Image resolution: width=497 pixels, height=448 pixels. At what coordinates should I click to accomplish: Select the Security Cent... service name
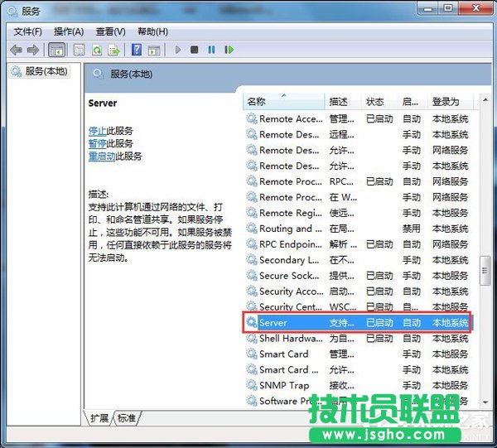(x=291, y=306)
